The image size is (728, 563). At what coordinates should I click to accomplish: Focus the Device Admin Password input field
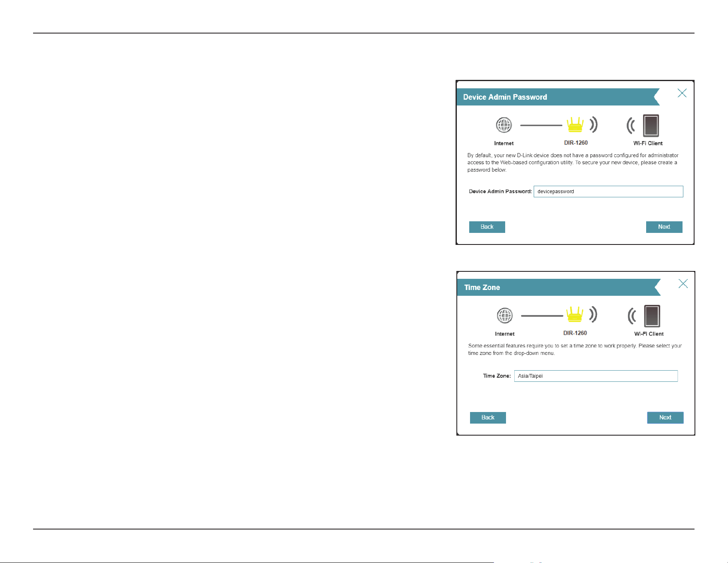(608, 192)
